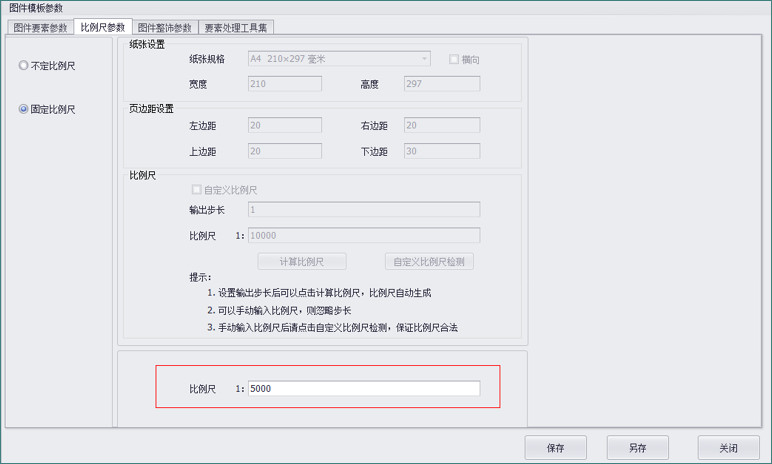The image size is (772, 464).
Task: Click the 关闭 button
Action: [x=727, y=448]
